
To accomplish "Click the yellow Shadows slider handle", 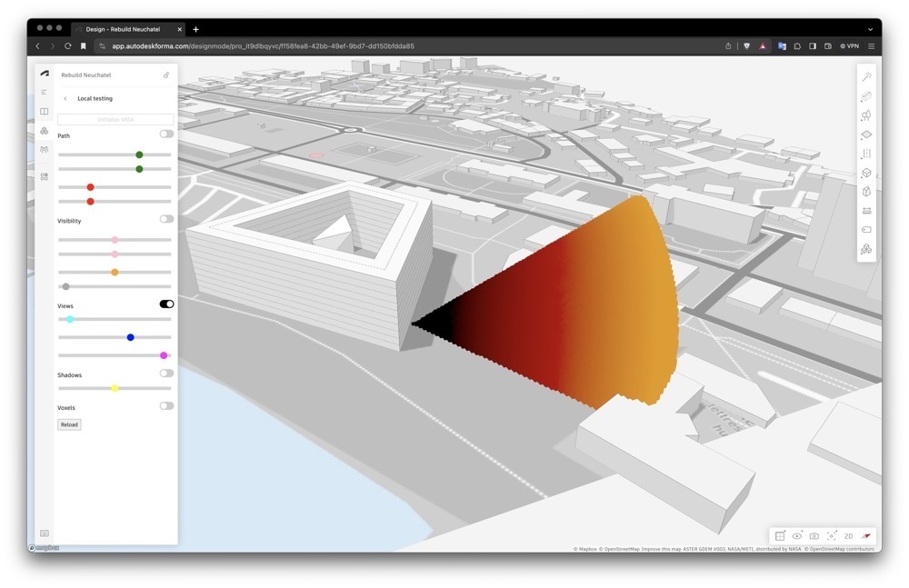I will pyautogui.click(x=115, y=388).
